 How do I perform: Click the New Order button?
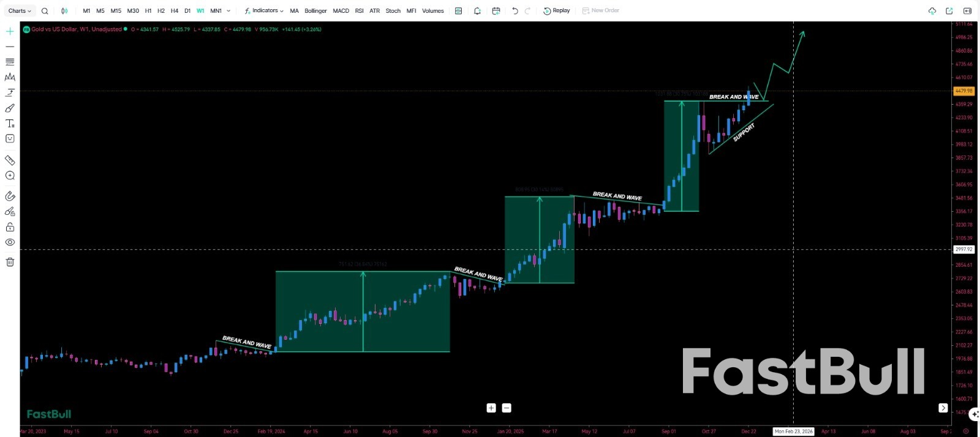pos(601,10)
